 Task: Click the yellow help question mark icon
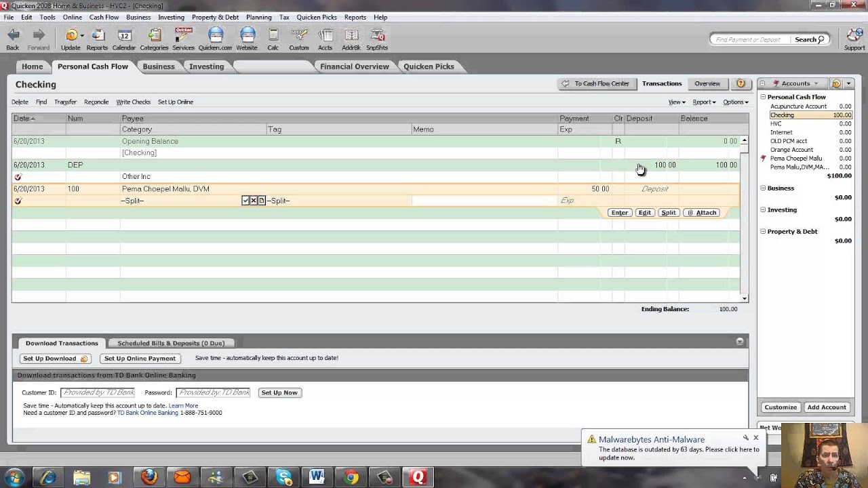741,83
